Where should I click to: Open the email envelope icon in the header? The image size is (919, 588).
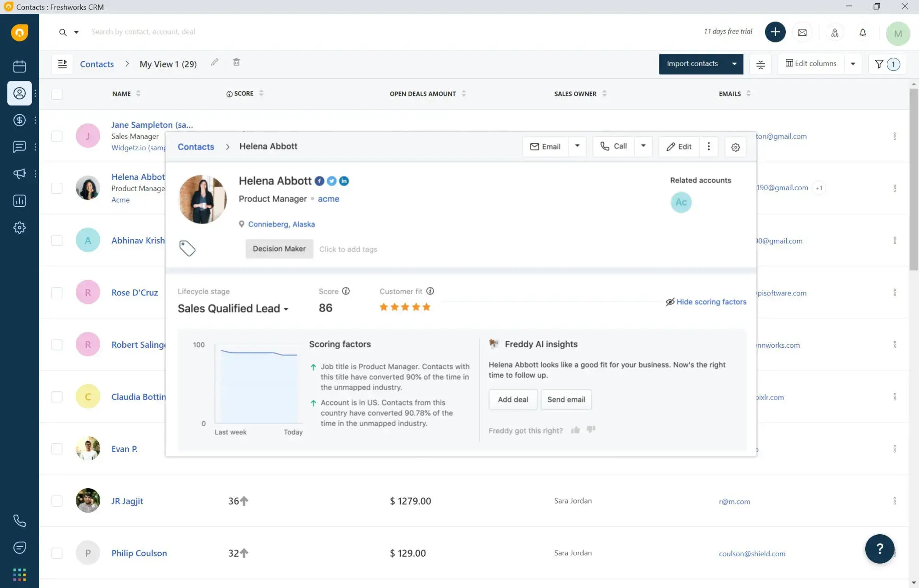point(803,33)
